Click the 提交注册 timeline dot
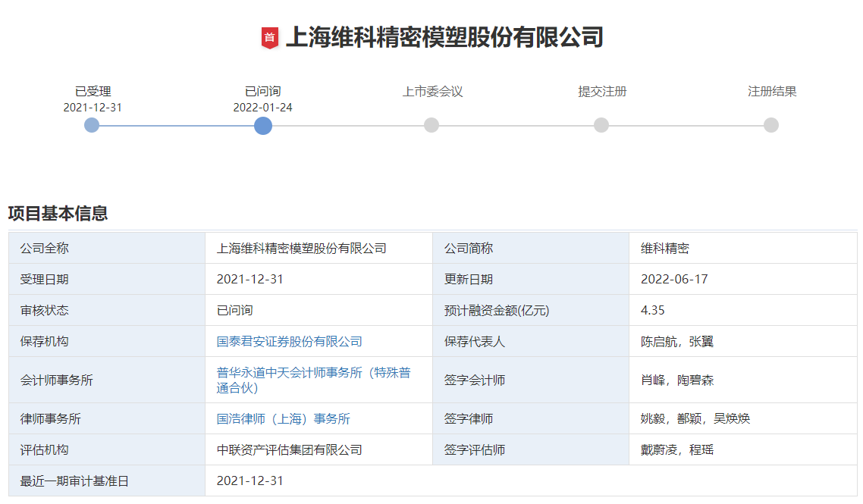The height and width of the screenshot is (504, 863). coord(601,125)
